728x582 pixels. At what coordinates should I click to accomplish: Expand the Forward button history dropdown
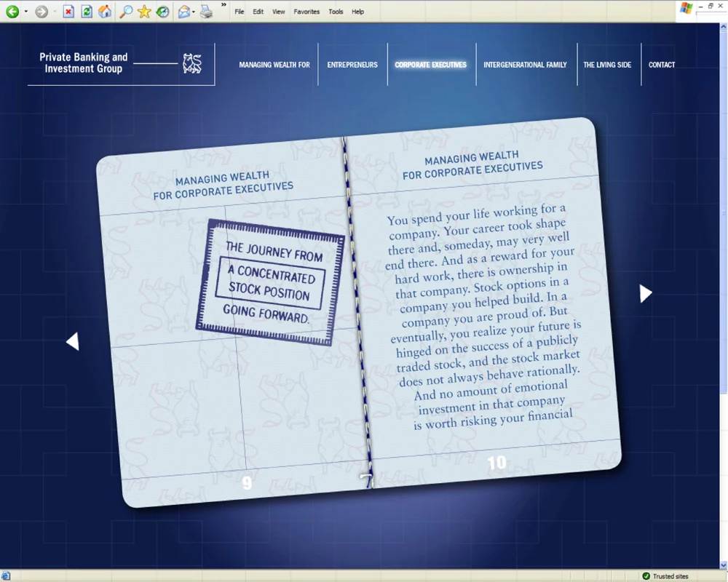tap(55, 12)
